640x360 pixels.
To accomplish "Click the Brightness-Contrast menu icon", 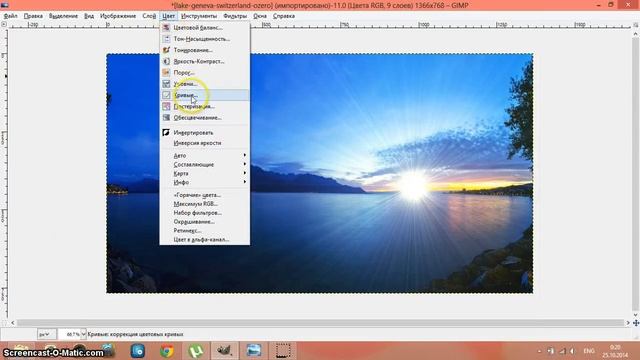I will [x=166, y=61].
